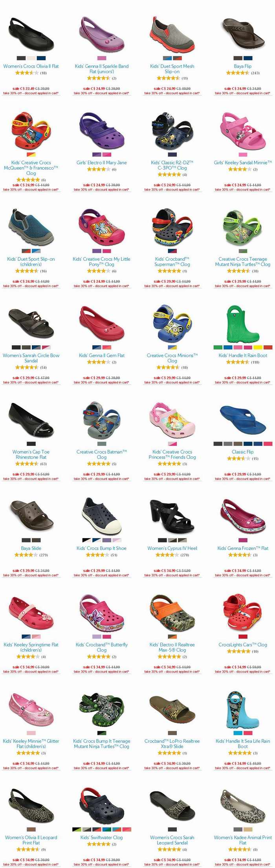Image resolution: width=275 pixels, height=868 pixels.
Task: Pick blue swatch under Kids' Handle It Rain Boot
Action: click(228, 347)
